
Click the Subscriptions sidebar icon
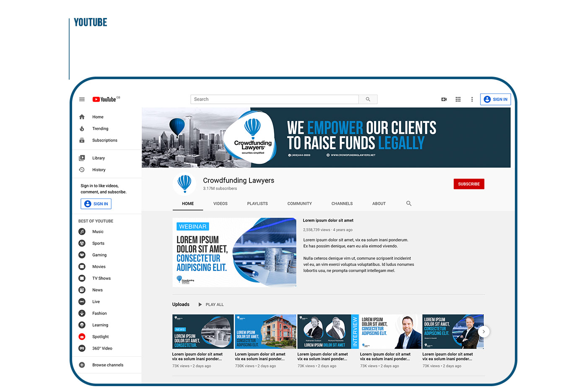[x=82, y=140]
